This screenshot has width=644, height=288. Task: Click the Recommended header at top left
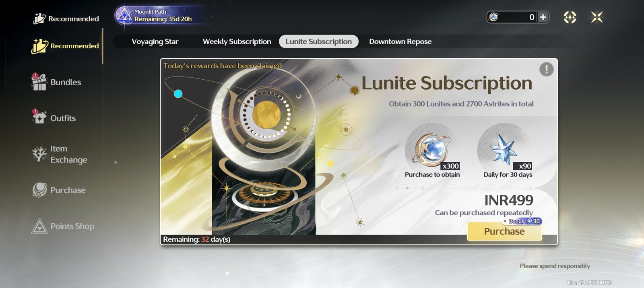(x=66, y=19)
